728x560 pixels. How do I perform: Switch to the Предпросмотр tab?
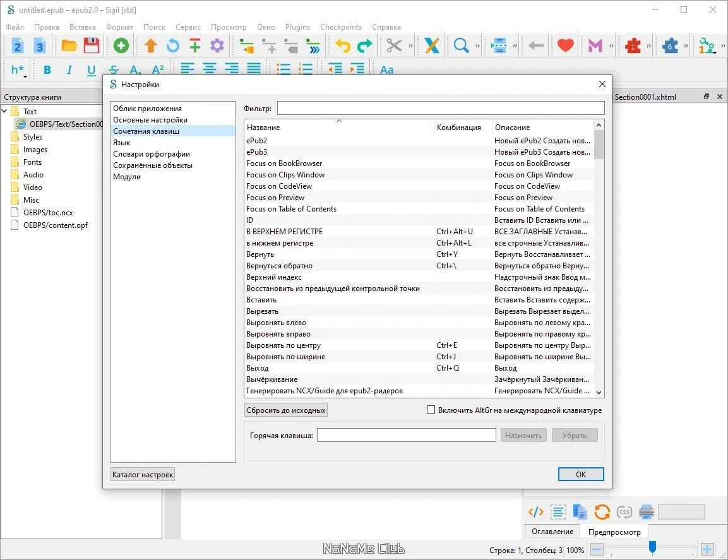coord(614,532)
